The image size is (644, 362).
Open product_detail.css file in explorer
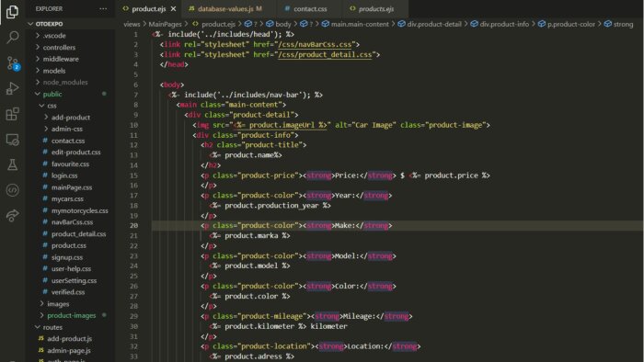click(78, 233)
